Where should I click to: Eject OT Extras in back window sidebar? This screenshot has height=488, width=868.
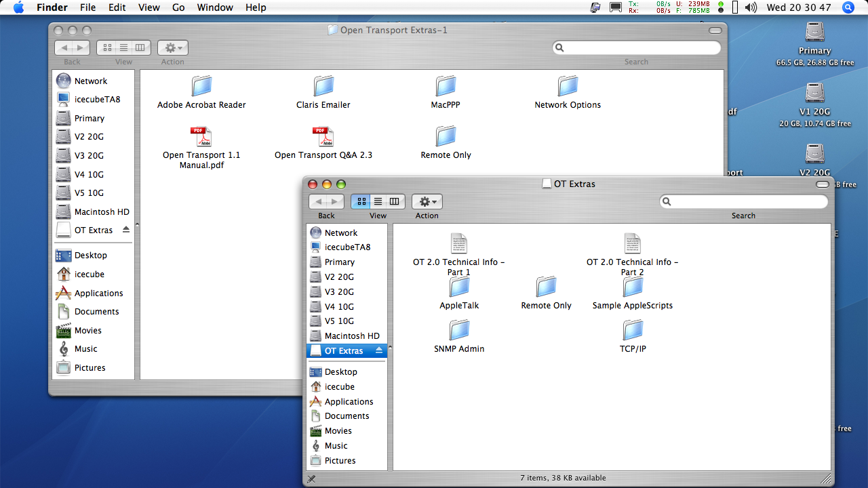click(126, 230)
